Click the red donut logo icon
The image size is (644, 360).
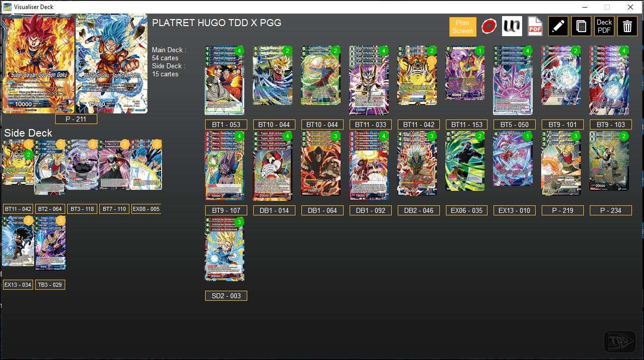[489, 26]
